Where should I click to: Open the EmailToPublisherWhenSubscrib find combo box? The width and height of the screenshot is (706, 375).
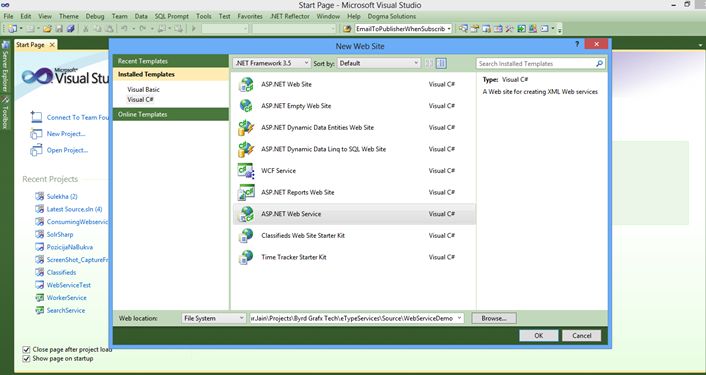(x=403, y=29)
